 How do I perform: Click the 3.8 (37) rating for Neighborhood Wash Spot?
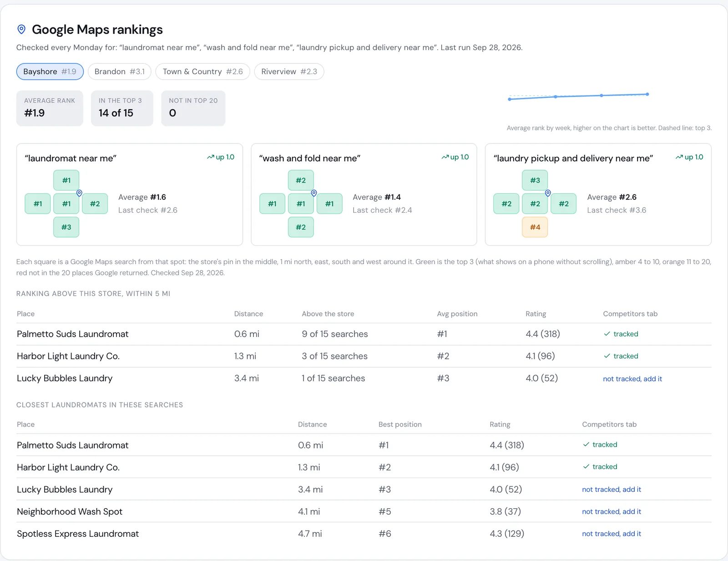(x=505, y=512)
